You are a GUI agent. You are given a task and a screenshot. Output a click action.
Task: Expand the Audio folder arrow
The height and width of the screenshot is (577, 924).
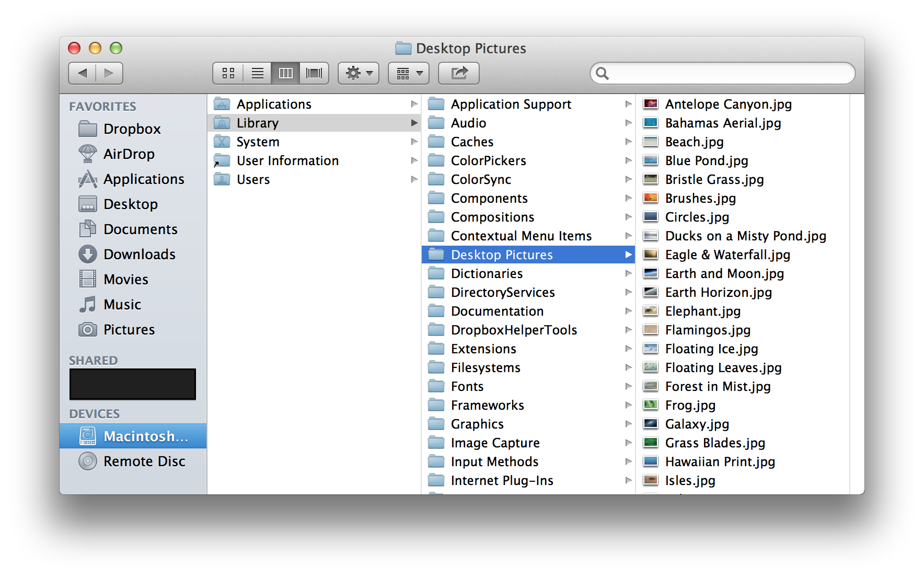tap(628, 123)
